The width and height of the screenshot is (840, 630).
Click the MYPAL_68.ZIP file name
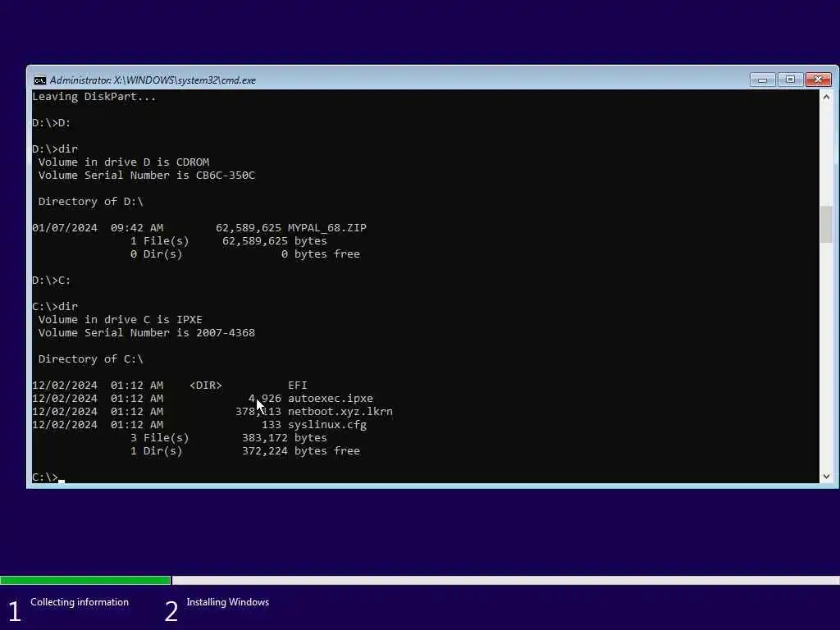[327, 228]
